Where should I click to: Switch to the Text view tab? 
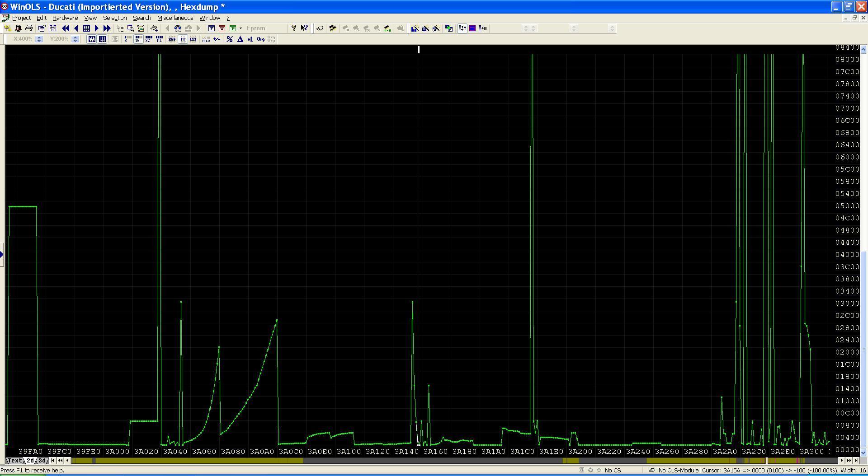coord(14,461)
